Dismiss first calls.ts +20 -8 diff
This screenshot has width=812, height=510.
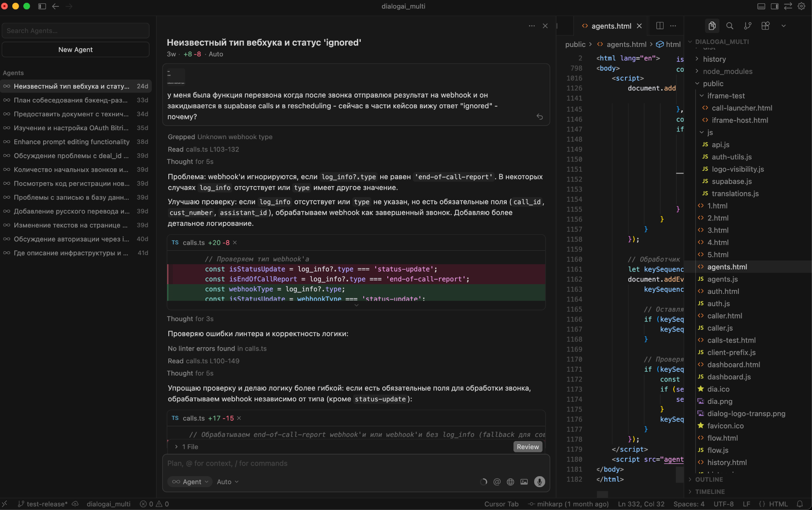tap(235, 243)
